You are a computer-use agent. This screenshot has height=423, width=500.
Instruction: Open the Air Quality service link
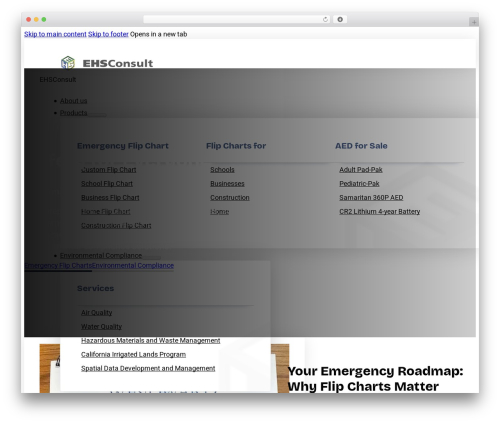(96, 313)
